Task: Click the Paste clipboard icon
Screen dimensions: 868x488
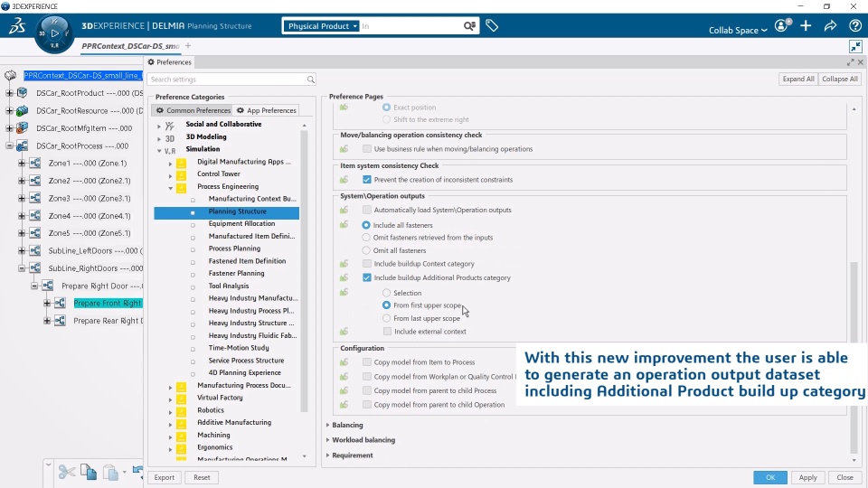Action: tap(110, 472)
